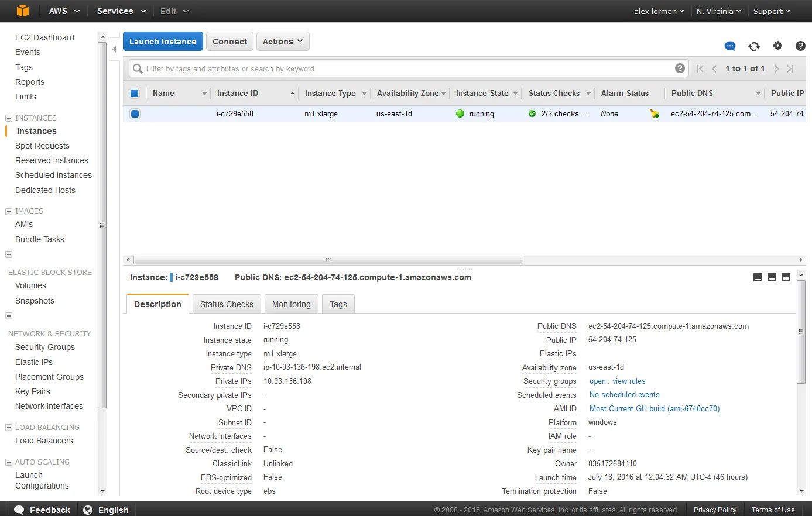812x516 pixels.
Task: Go to first page of results
Action: [700, 68]
